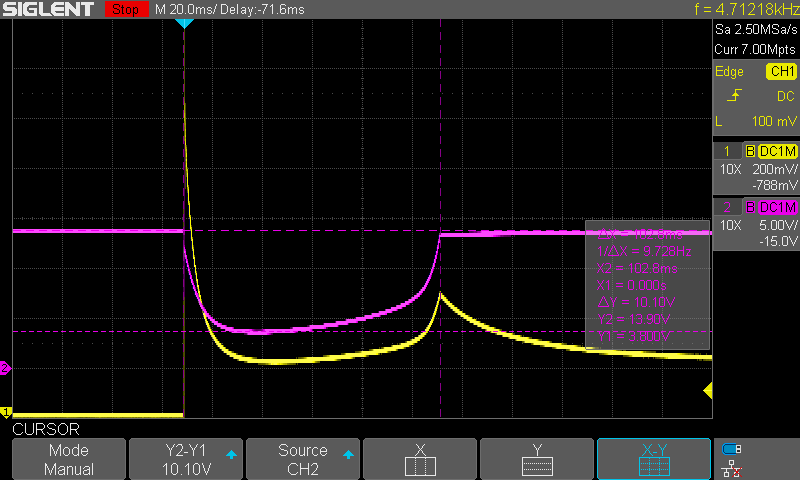The image size is (800, 480).
Task: Click the yellow trigger level arrow on right edge
Action: tap(709, 389)
